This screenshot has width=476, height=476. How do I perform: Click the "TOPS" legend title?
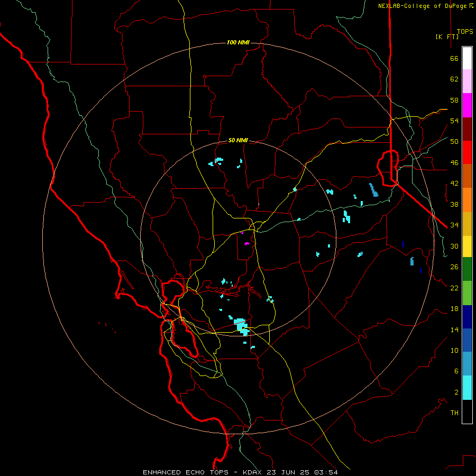point(465,32)
